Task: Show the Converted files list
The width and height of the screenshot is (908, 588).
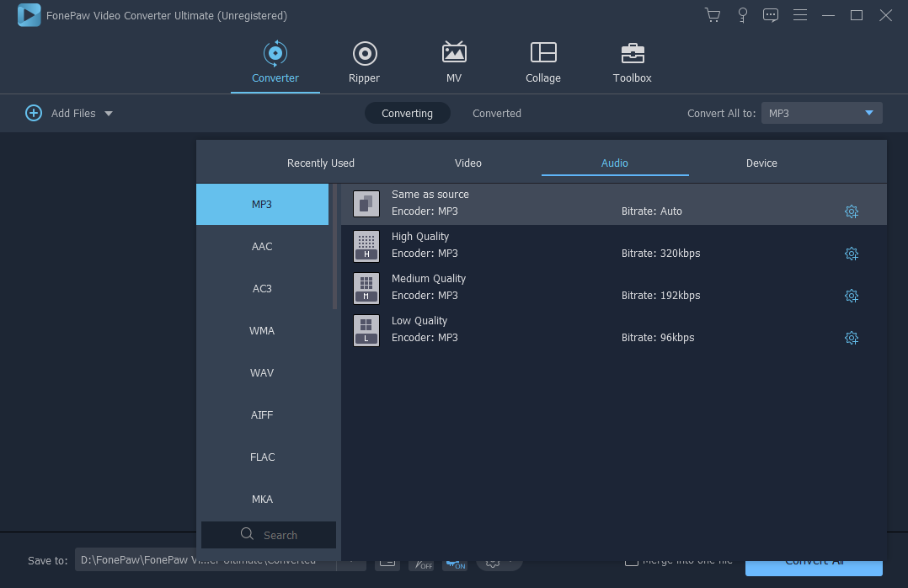Action: click(x=496, y=114)
